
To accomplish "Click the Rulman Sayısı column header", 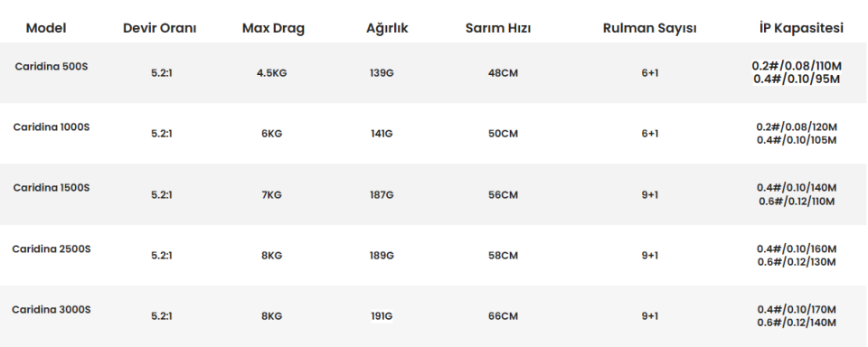I will 650,28.
